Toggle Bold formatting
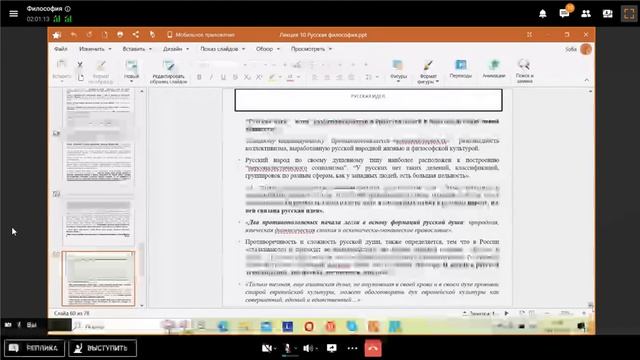Viewport: 640px width, 360px height. (x=199, y=77)
